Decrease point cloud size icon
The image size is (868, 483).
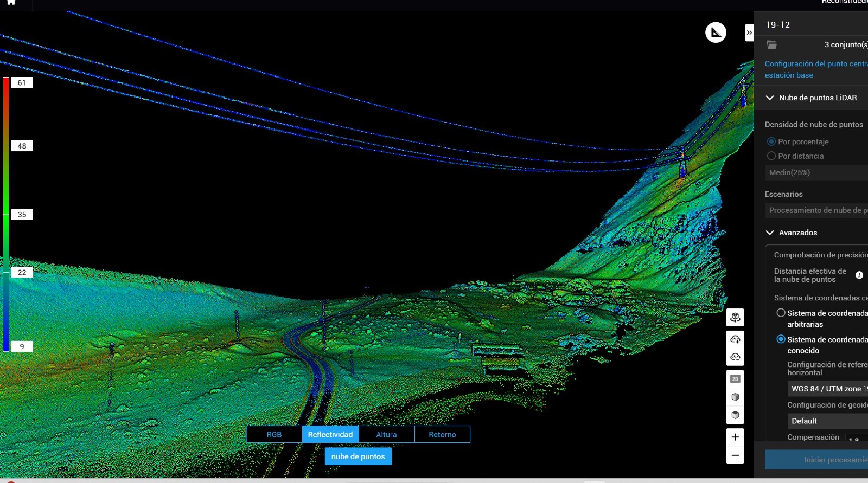point(735,357)
